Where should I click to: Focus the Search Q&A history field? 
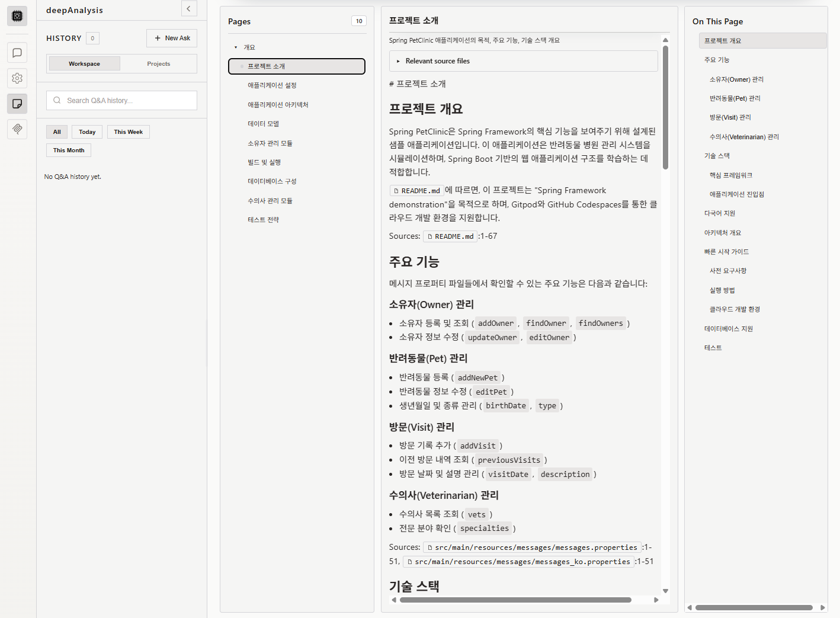[x=121, y=100]
